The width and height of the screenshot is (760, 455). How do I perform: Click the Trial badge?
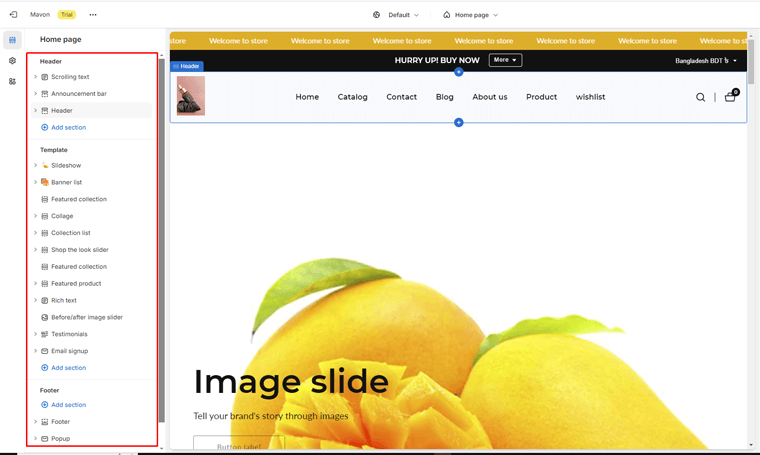pos(66,15)
